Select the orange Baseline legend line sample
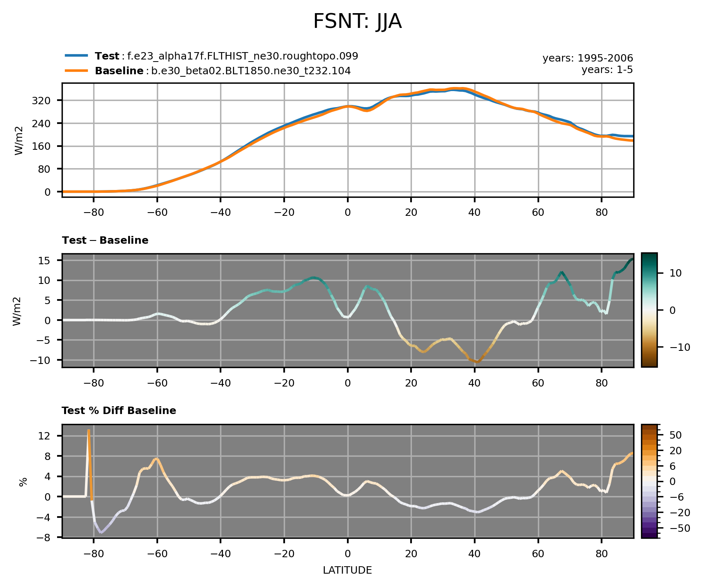This screenshot has height=588, width=703. [x=76, y=71]
